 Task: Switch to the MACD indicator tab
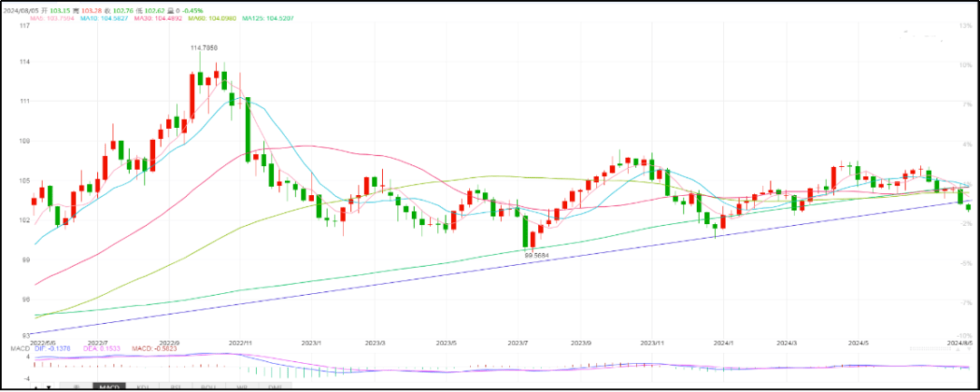coord(110,387)
